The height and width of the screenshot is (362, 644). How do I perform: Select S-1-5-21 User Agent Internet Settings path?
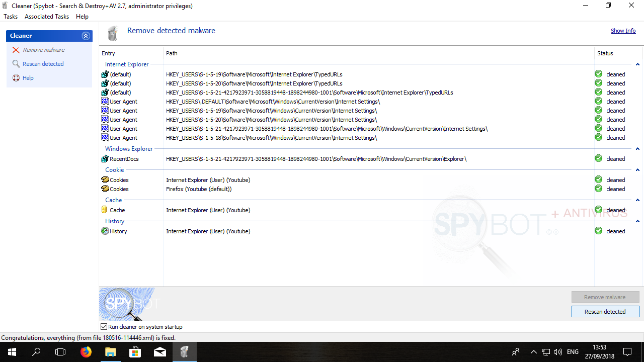point(327,129)
